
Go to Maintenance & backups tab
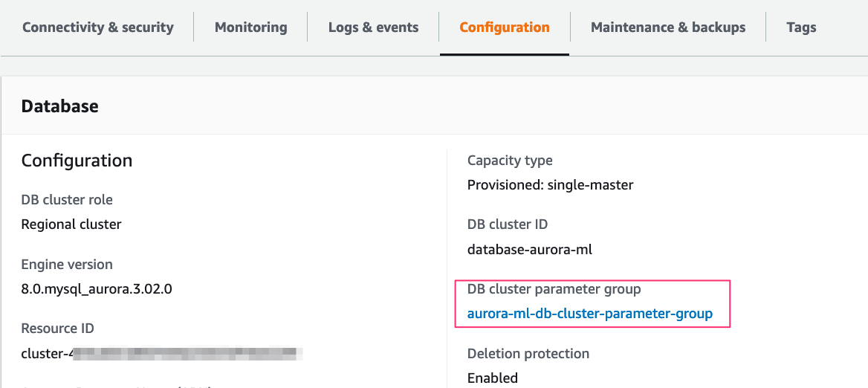(667, 28)
